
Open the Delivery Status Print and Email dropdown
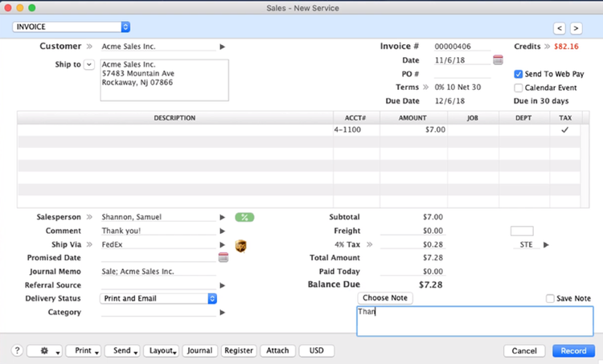[158, 299]
